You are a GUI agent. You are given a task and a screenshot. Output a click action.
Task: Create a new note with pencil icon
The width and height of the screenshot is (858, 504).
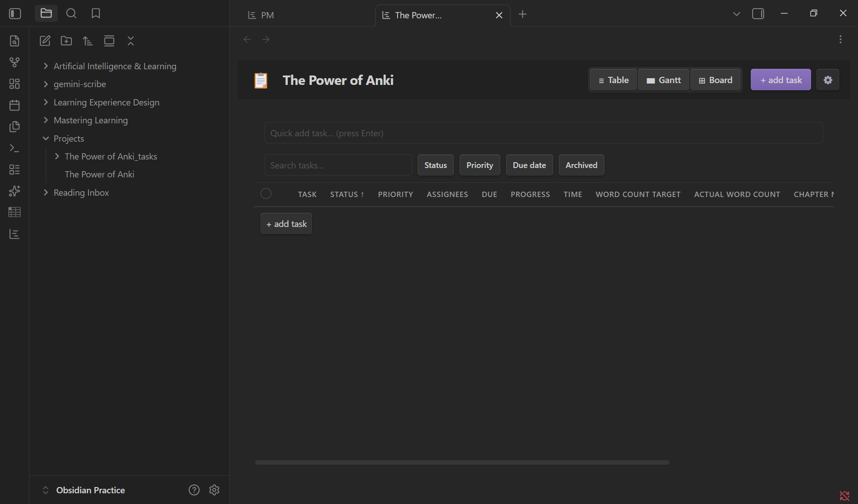click(45, 41)
